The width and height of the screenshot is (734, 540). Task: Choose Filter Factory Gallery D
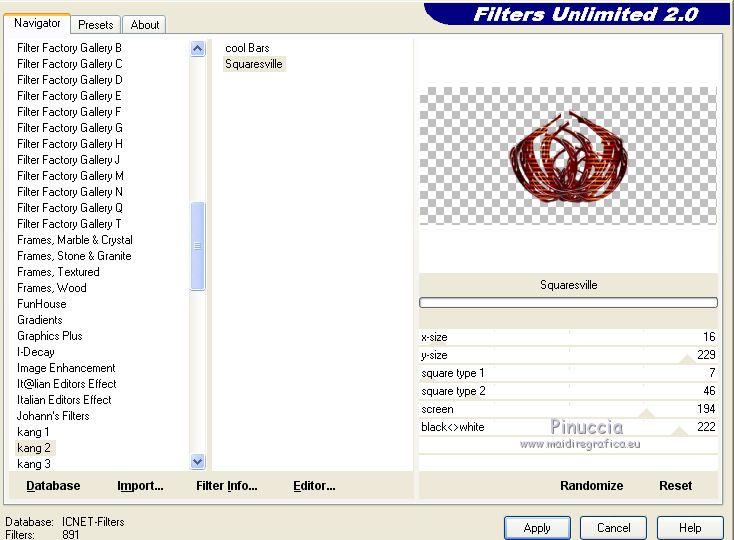[x=69, y=80]
